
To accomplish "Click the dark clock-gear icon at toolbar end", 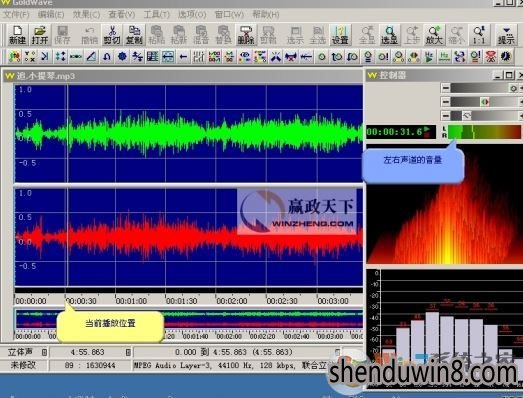I will 506,57.
